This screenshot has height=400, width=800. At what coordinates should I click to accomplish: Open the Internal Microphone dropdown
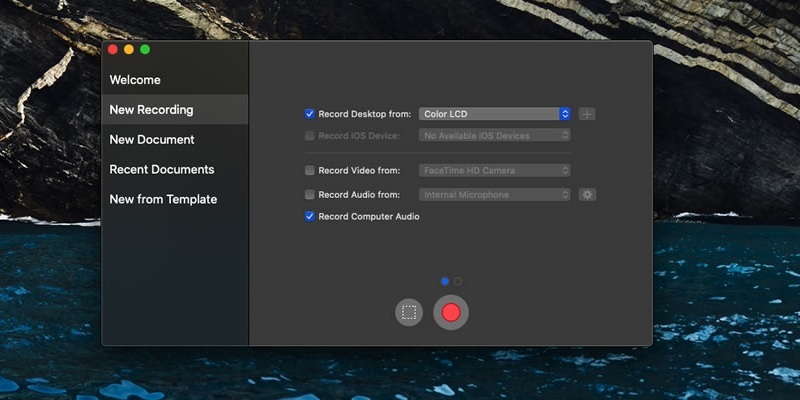pyautogui.click(x=494, y=194)
